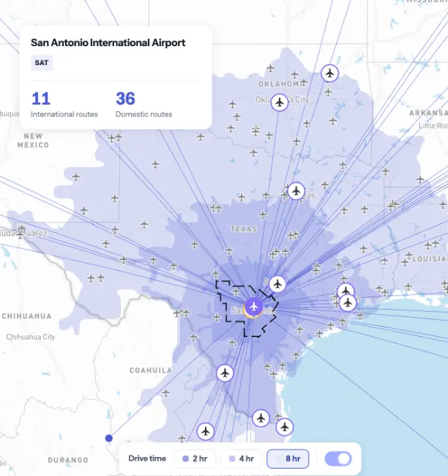
Task: Select the 8 hr drive time button
Action: [288, 458]
